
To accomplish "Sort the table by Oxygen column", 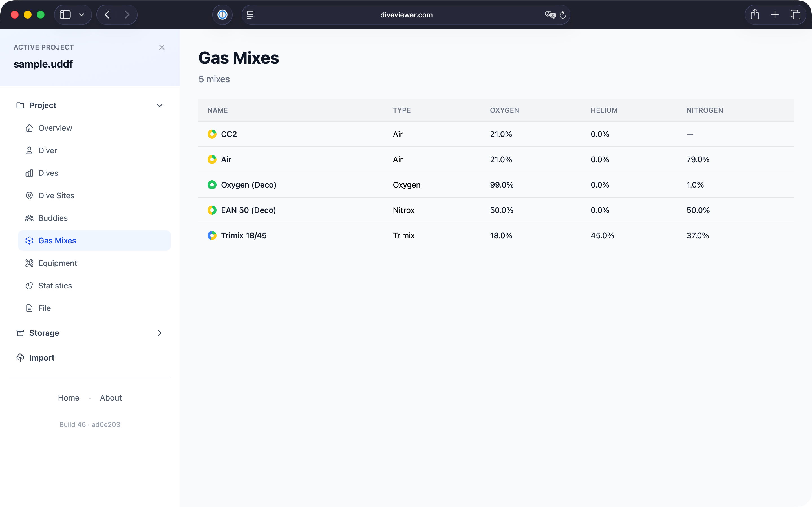I will [x=504, y=110].
